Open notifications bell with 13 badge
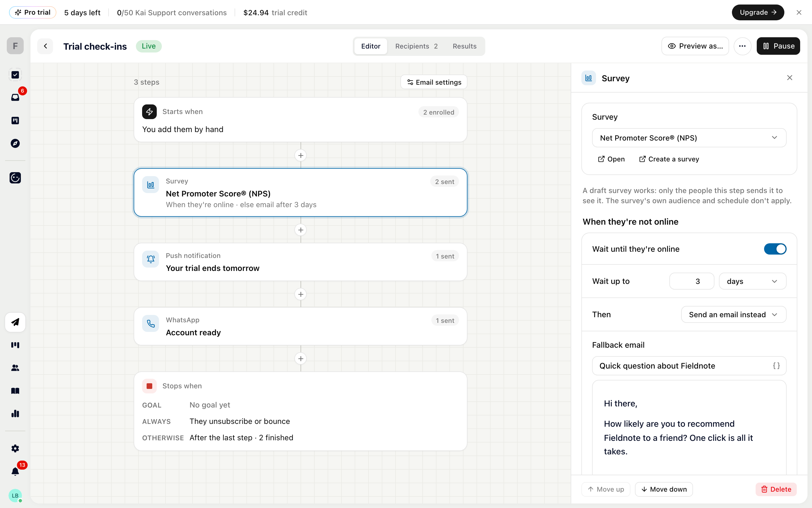 pos(15,471)
